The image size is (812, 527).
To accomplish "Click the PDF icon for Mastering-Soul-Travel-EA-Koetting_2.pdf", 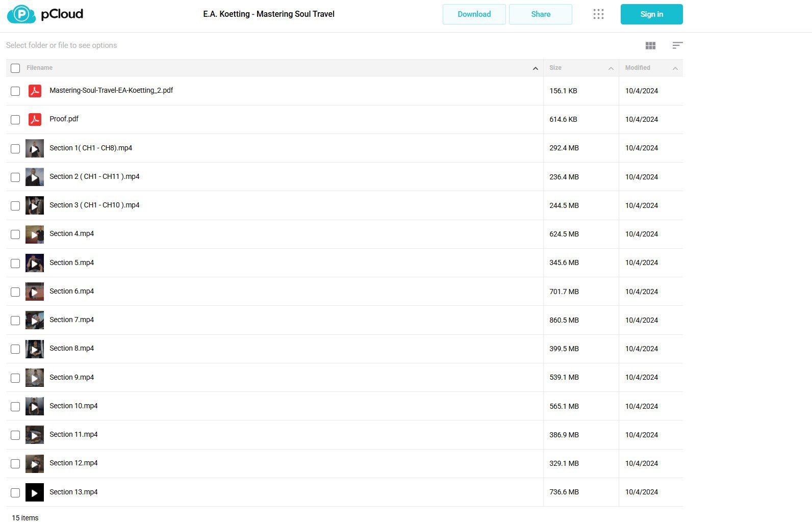I will (35, 91).
